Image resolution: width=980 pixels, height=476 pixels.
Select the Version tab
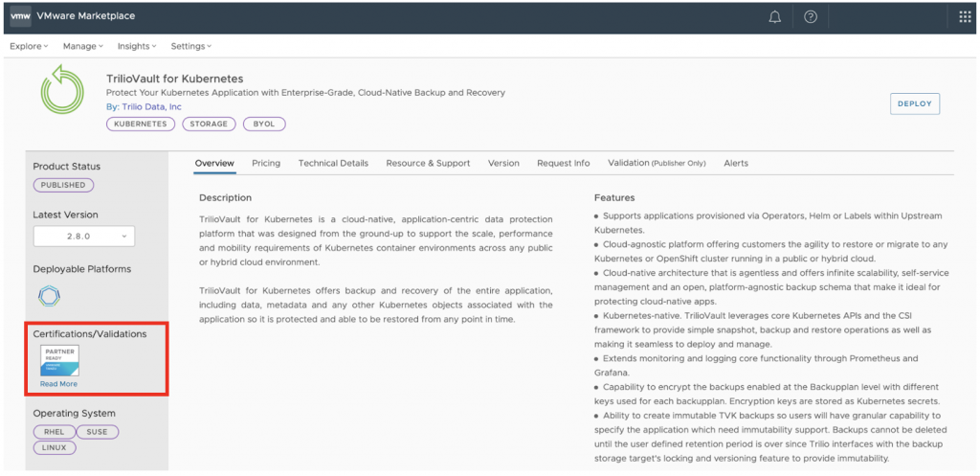pos(503,163)
